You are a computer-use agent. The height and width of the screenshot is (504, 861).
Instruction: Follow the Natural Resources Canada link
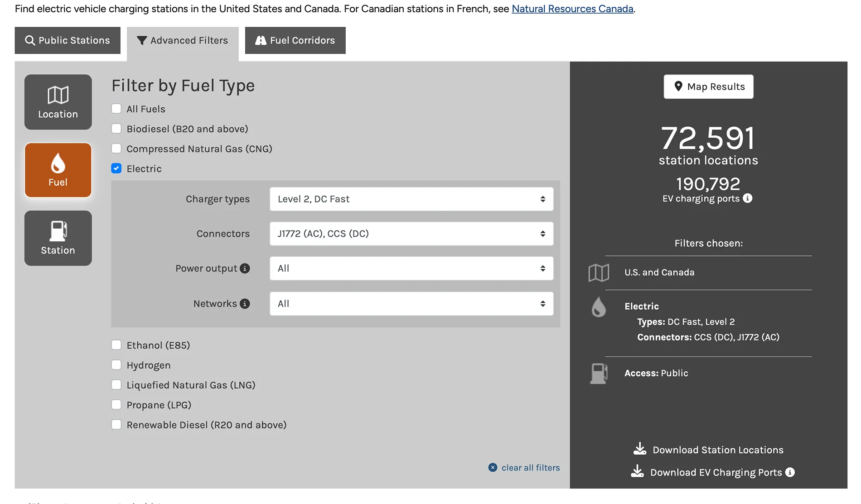click(x=572, y=9)
